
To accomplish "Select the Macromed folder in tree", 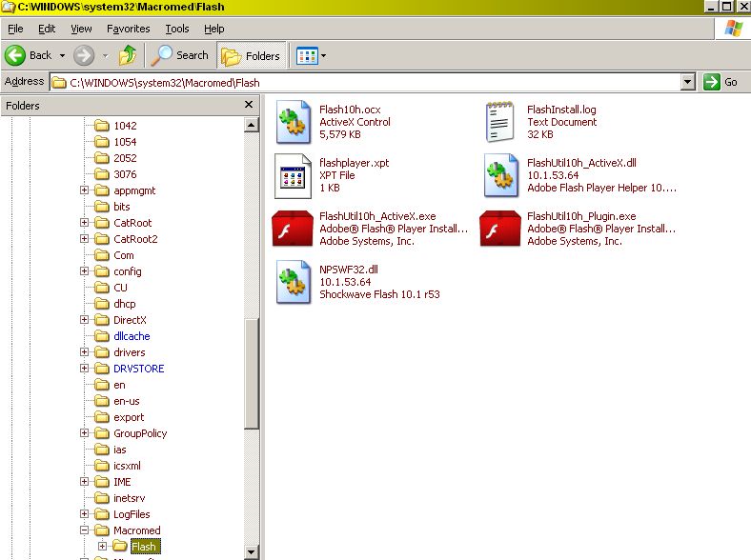I will pos(137,530).
